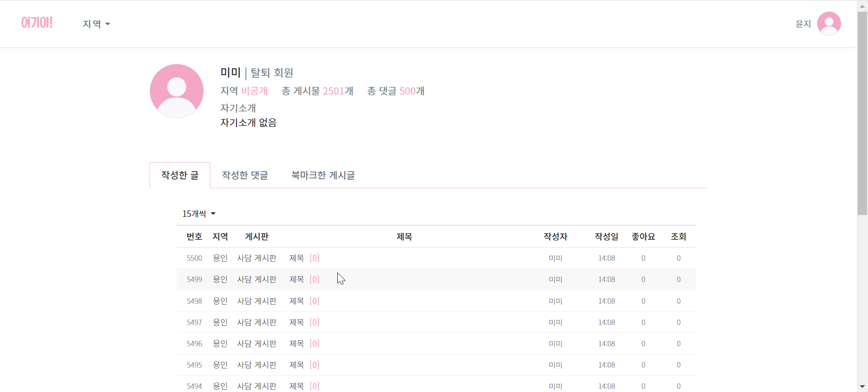
Task: Open the 북마크한 게시글 tab
Action: (323, 175)
